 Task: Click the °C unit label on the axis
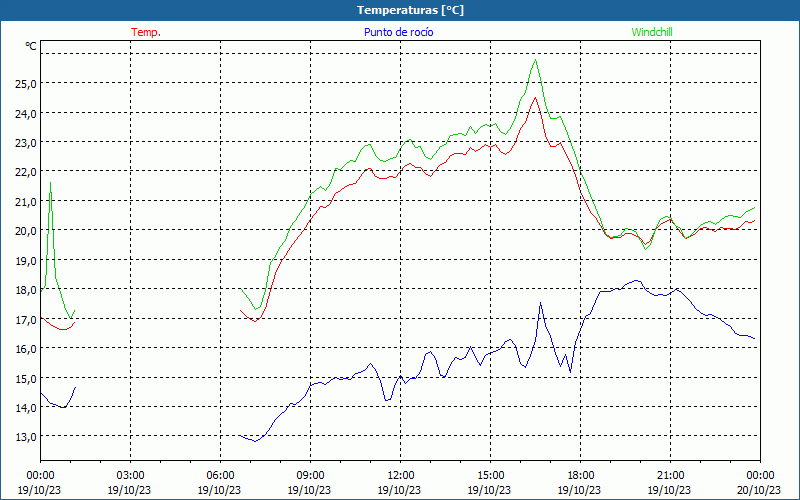pos(31,46)
